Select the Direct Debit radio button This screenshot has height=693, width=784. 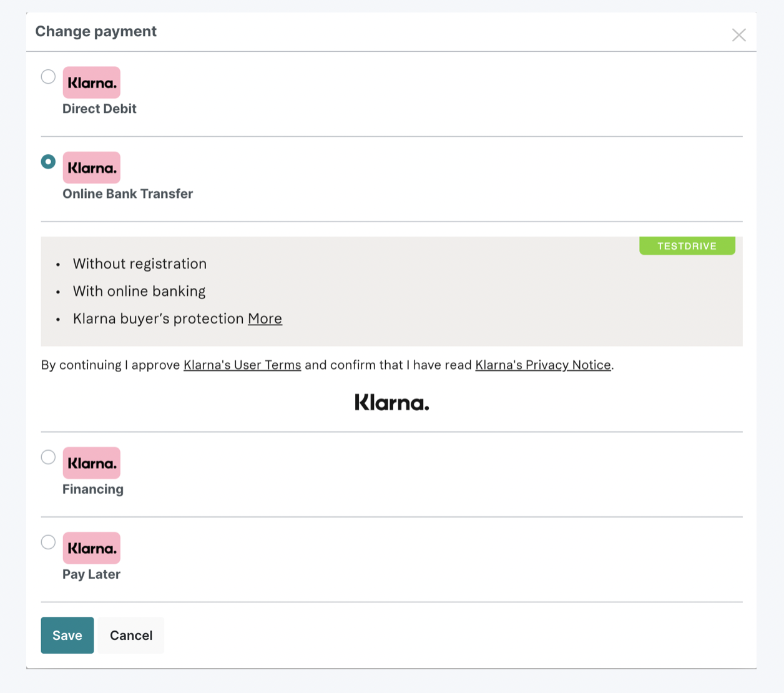[x=48, y=77]
